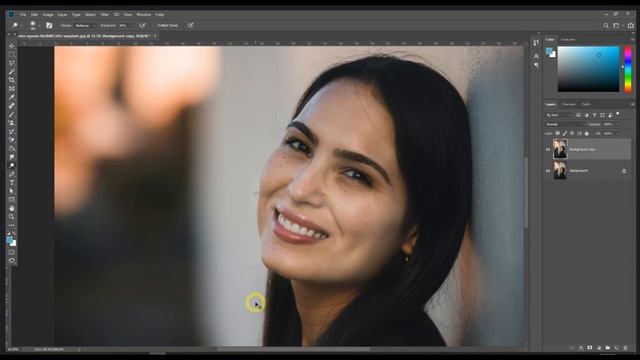Open the workspace switcher dropdown
Image resolution: width=640 pixels, height=360 pixels.
point(617,25)
